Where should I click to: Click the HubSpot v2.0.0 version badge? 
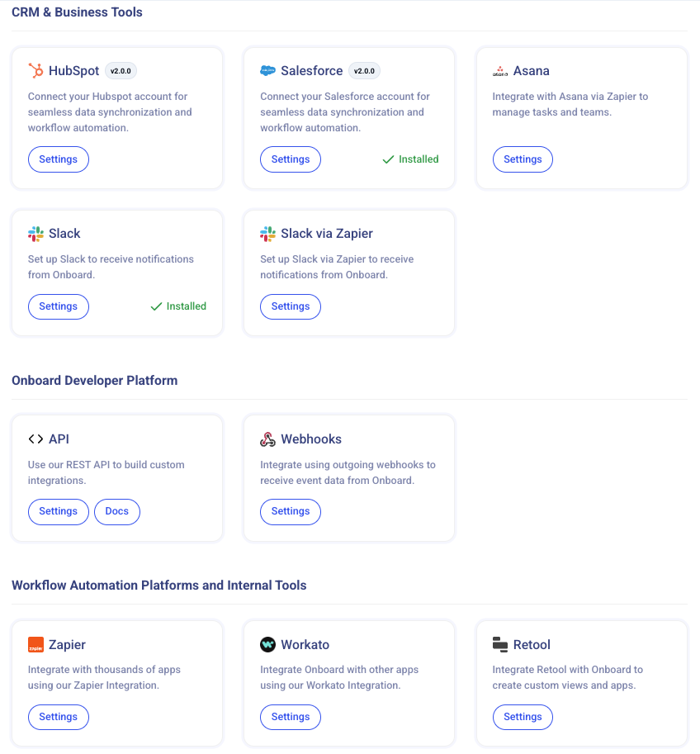coord(121,71)
